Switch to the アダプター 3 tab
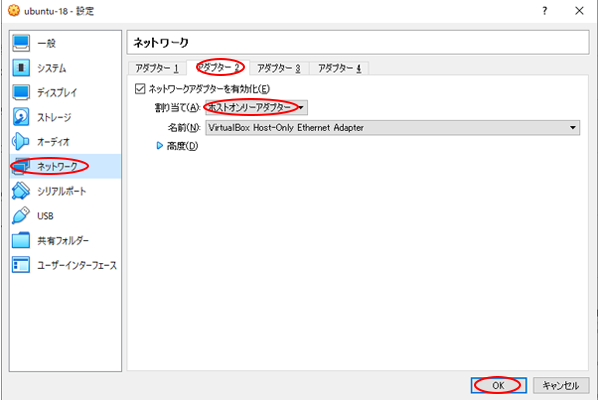 pyautogui.click(x=279, y=68)
